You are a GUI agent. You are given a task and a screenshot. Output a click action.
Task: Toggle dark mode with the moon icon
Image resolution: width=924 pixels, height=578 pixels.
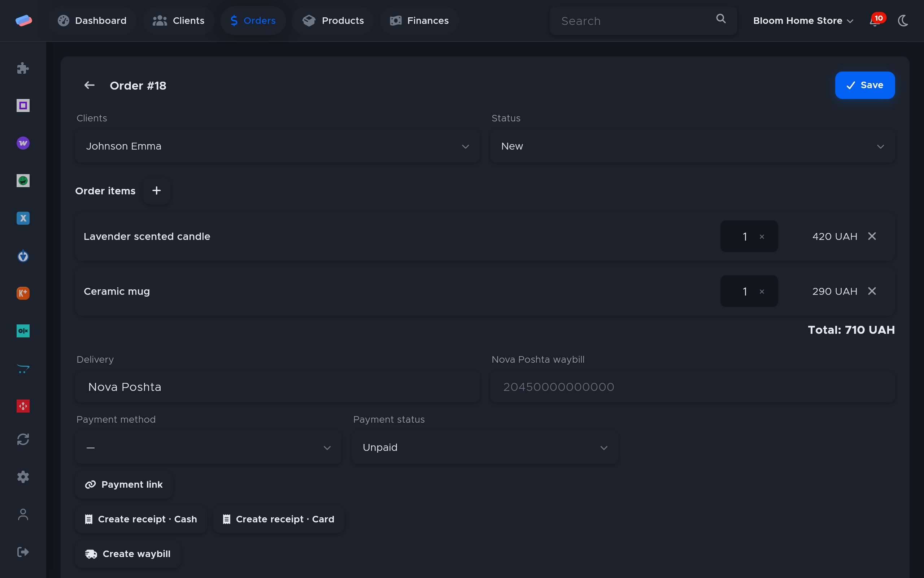[903, 21]
